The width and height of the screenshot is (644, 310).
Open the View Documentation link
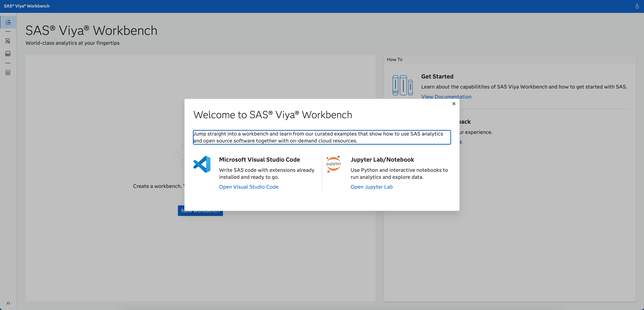(446, 97)
